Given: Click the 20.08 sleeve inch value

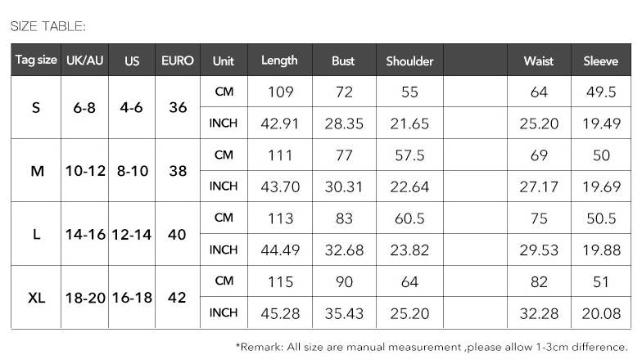Looking at the screenshot, I should coord(601,313).
